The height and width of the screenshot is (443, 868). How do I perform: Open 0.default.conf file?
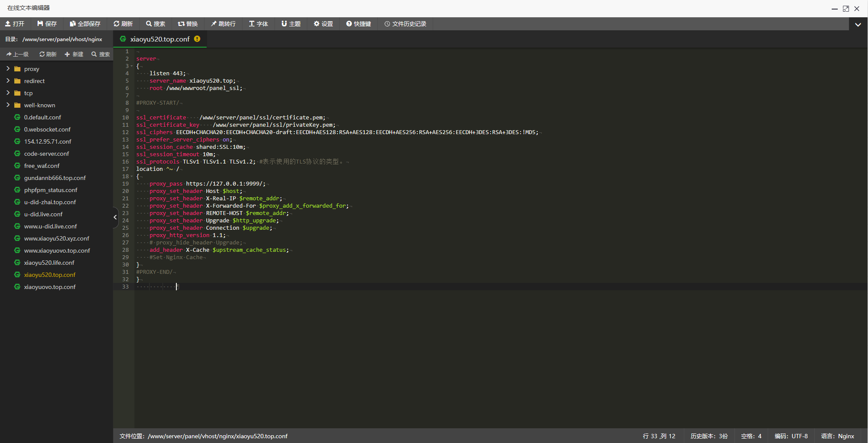(x=42, y=117)
